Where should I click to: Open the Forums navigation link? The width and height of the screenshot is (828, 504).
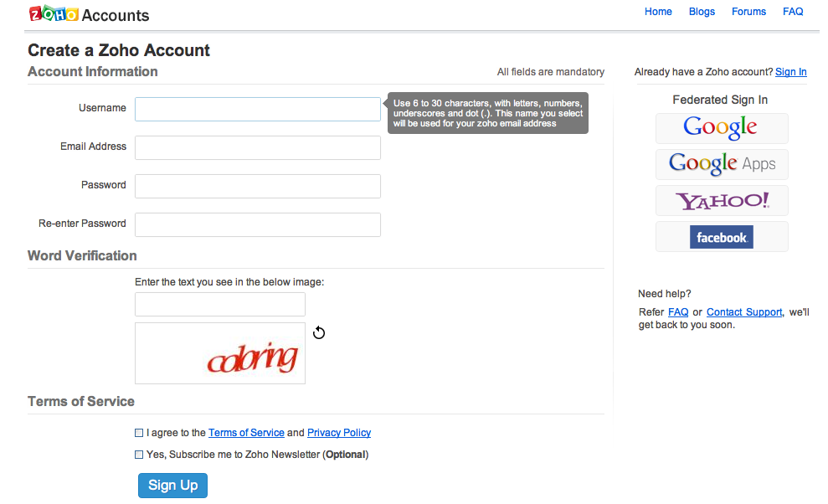(x=748, y=12)
